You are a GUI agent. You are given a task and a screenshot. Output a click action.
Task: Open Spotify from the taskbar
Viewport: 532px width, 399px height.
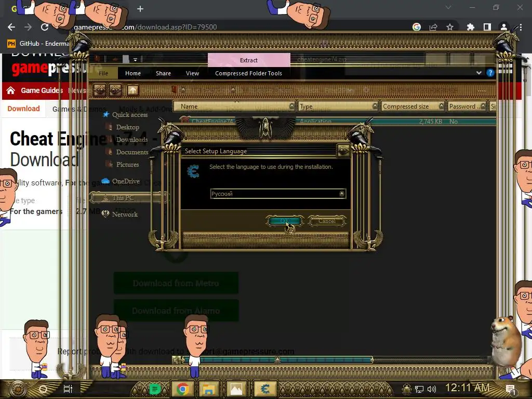[x=155, y=389]
